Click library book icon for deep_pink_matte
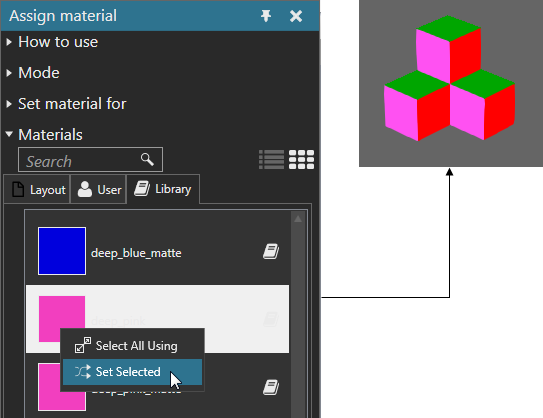The image size is (543, 418). coord(271,387)
